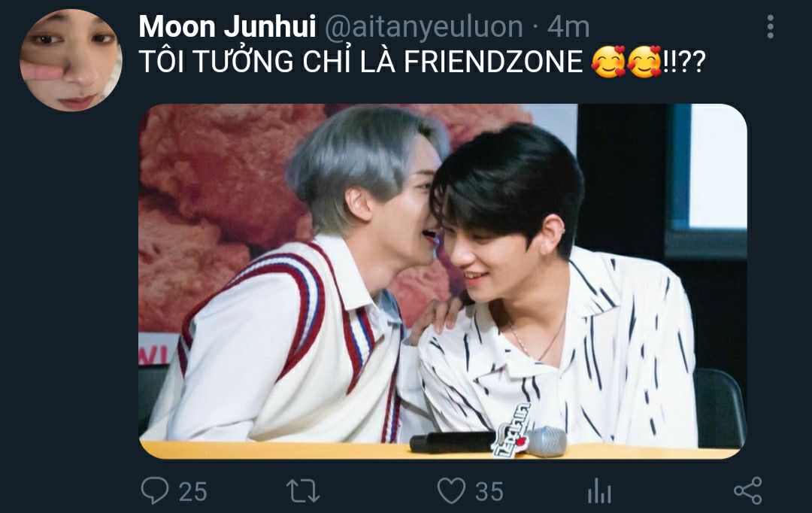Open Moon Junhui's round profile avatar
The image size is (812, 513).
point(71,59)
